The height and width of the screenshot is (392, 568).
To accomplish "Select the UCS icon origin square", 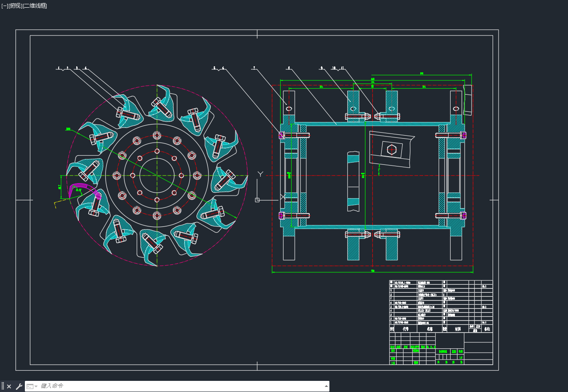I will click(257, 200).
